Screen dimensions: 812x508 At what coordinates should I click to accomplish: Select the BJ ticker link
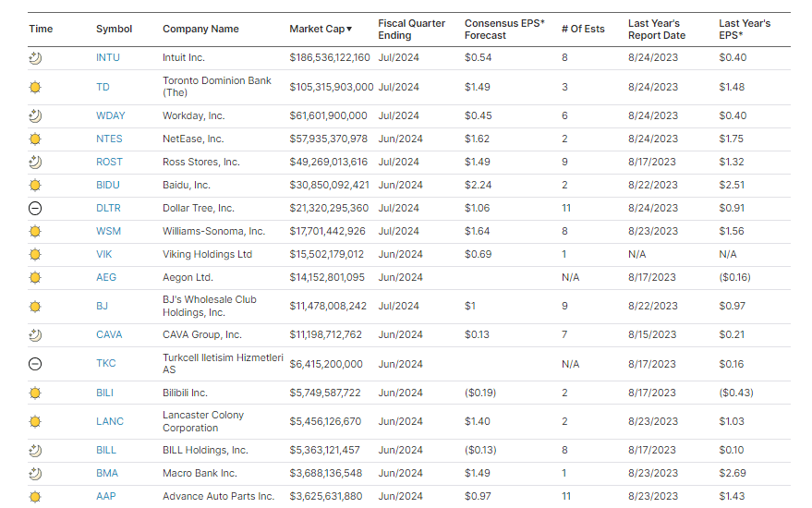[102, 306]
